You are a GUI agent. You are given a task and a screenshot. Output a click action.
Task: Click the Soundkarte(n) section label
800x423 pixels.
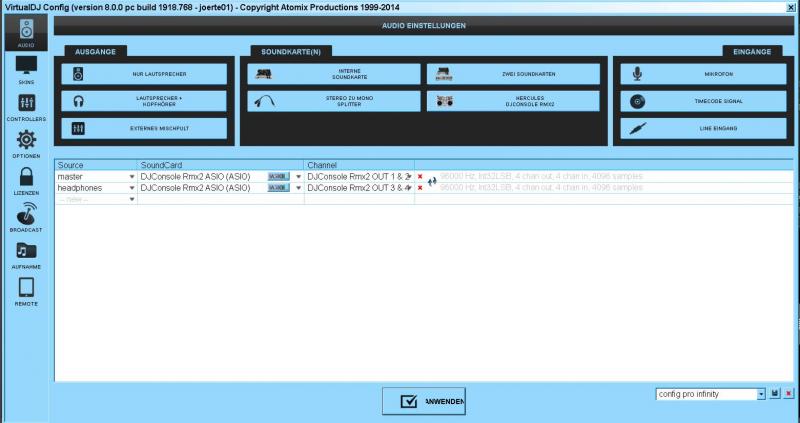(x=291, y=52)
